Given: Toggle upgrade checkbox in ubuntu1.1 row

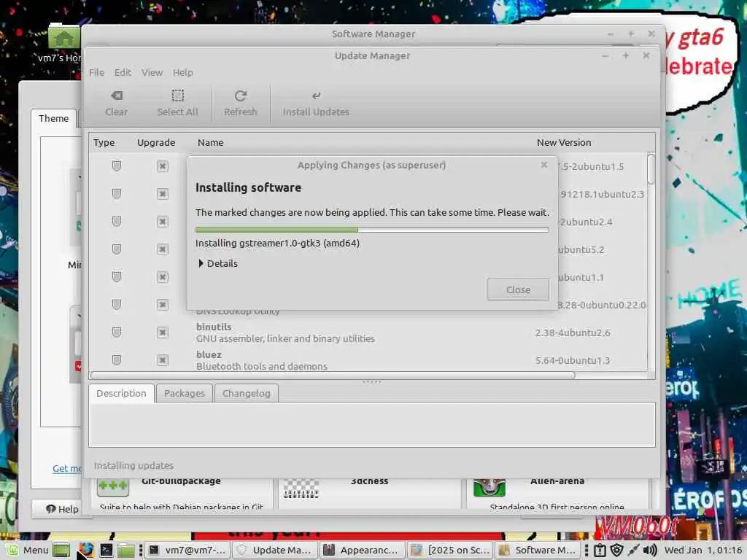Looking at the screenshot, I should (x=163, y=276).
